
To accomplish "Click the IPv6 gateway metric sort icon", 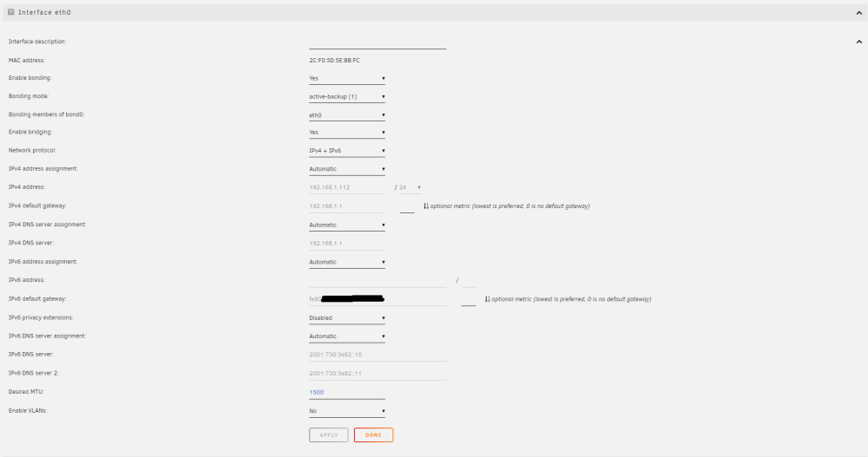I will click(487, 299).
